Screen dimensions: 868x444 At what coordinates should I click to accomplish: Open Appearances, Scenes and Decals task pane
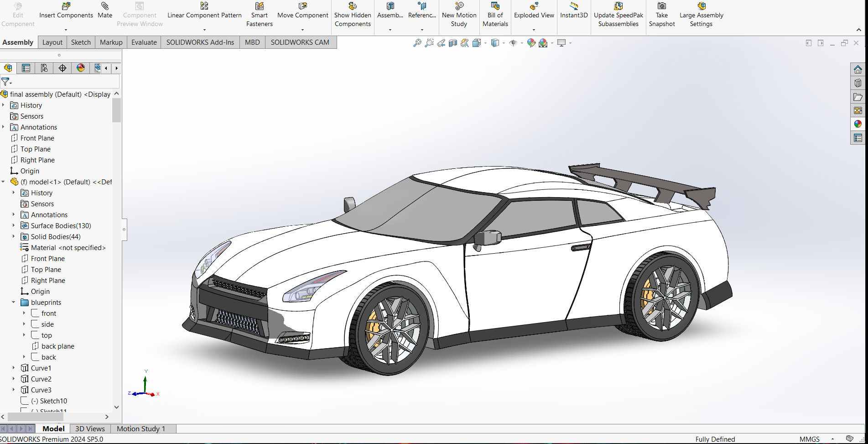pyautogui.click(x=858, y=124)
